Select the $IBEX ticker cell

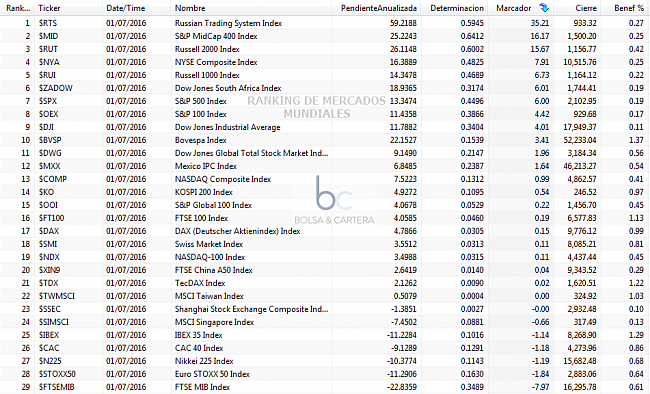(49, 335)
